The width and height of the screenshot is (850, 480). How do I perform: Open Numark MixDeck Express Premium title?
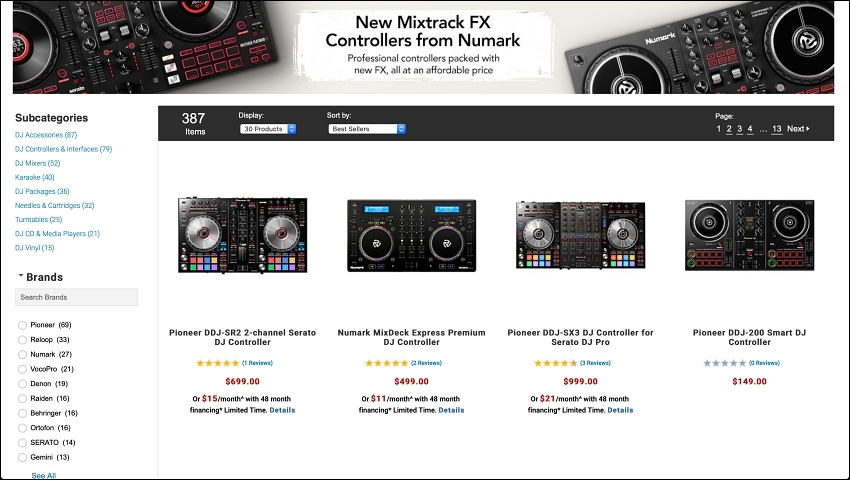click(x=411, y=337)
